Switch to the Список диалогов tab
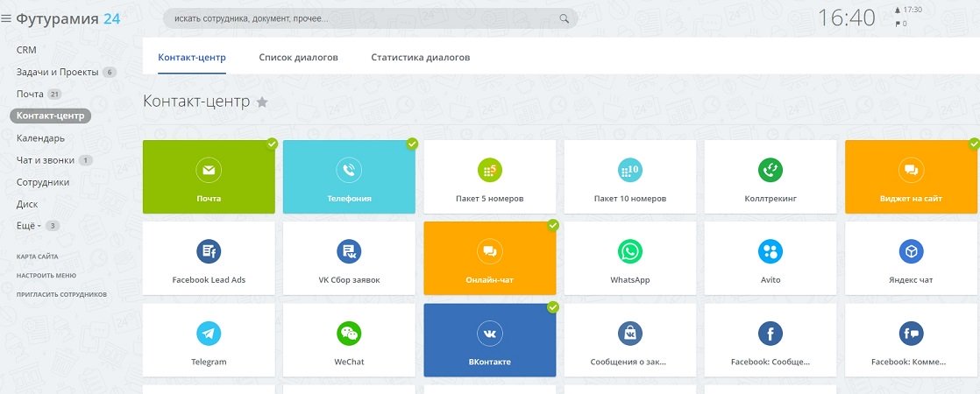 click(298, 58)
